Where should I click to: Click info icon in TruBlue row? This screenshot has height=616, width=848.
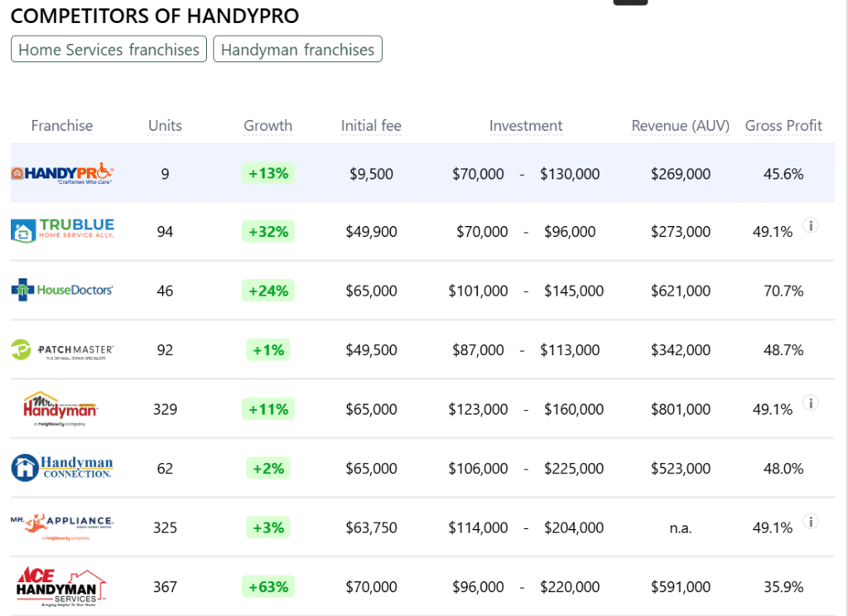[x=810, y=225]
